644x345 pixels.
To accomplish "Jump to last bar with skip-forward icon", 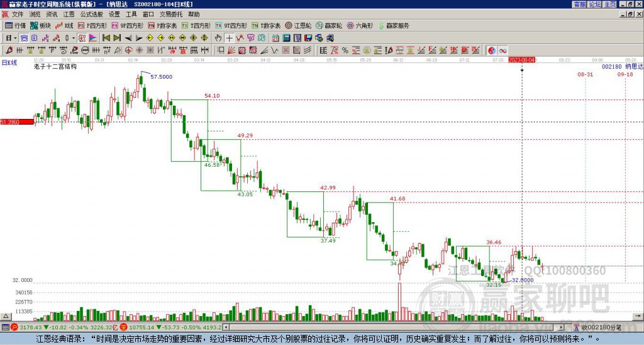I will (117, 38).
